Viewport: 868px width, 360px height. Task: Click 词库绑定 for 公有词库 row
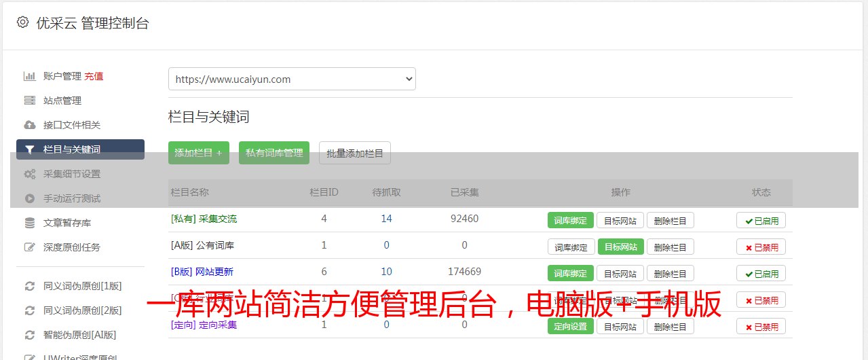tap(571, 247)
